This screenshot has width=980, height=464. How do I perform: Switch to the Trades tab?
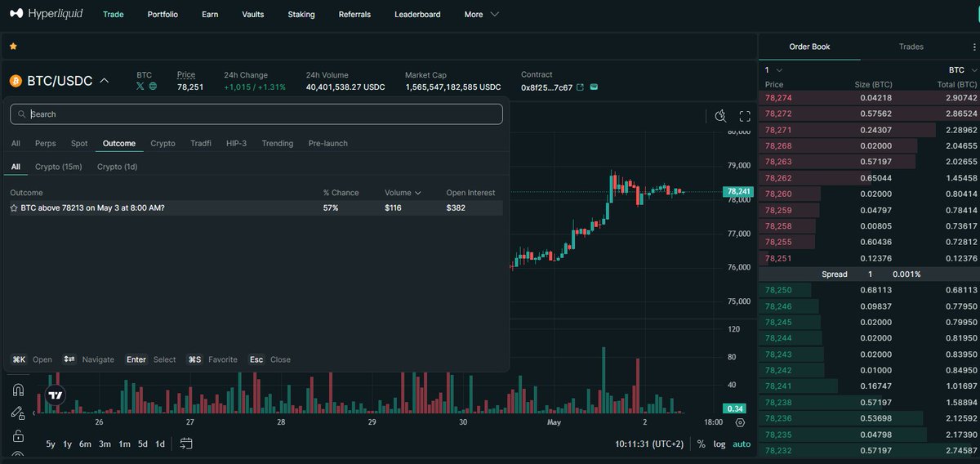point(911,47)
